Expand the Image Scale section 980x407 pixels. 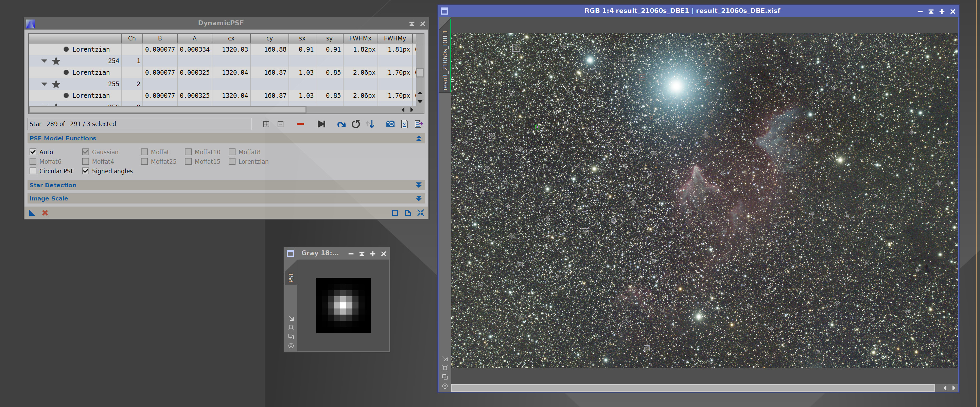tap(419, 198)
